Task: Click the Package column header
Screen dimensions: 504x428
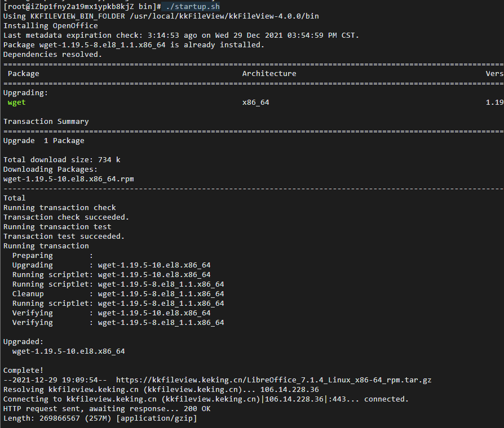Action: (x=24, y=74)
